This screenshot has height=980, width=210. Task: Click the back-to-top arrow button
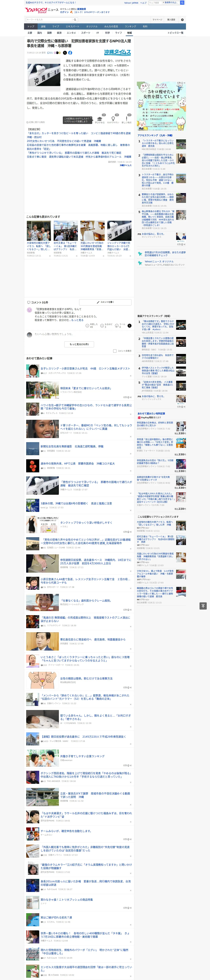pyautogui.click(x=203, y=606)
